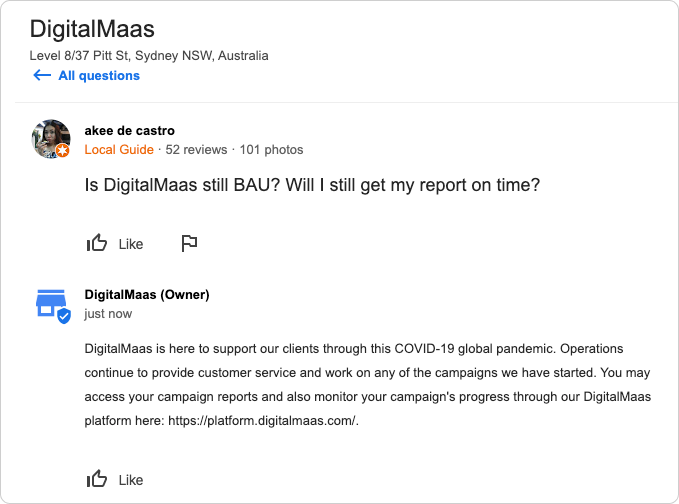Click the 'just now' timestamp
This screenshot has width=679, height=504.
108,313
